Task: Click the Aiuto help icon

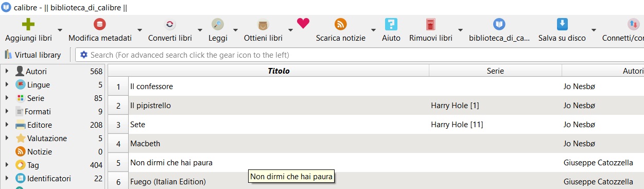Action: (391, 24)
